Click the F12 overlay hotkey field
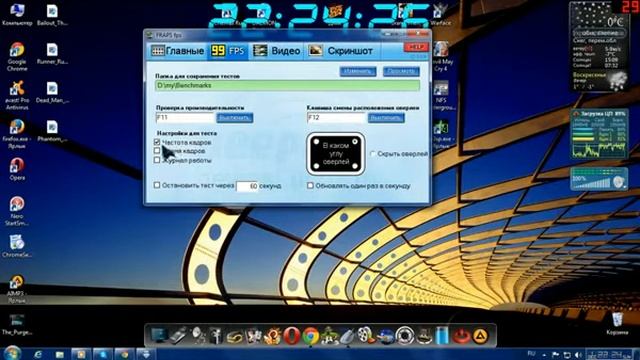 pyautogui.click(x=336, y=118)
